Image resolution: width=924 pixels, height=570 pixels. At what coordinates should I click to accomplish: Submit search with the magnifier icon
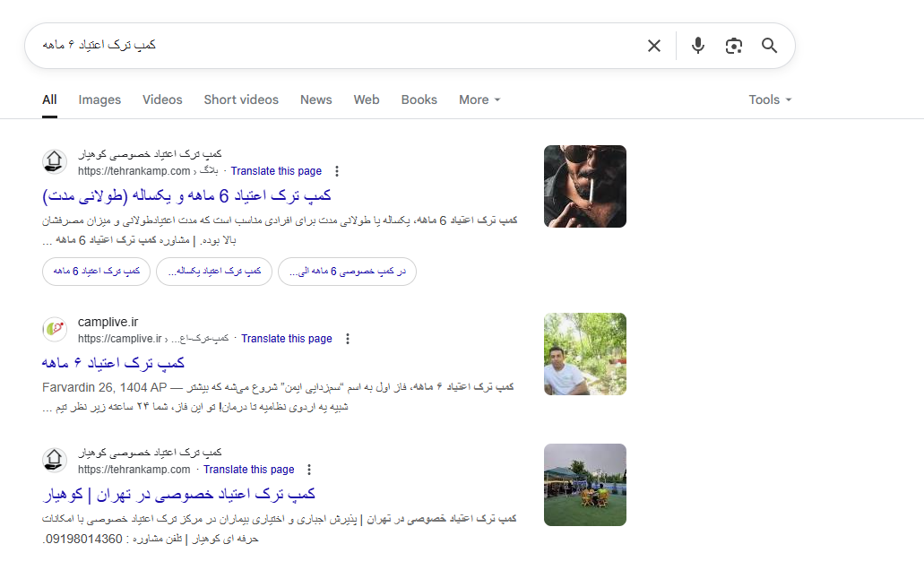coord(769,46)
